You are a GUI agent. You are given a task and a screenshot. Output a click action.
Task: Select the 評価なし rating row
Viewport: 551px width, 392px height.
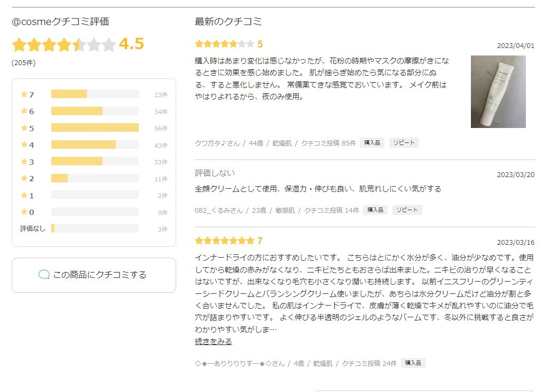tap(94, 229)
